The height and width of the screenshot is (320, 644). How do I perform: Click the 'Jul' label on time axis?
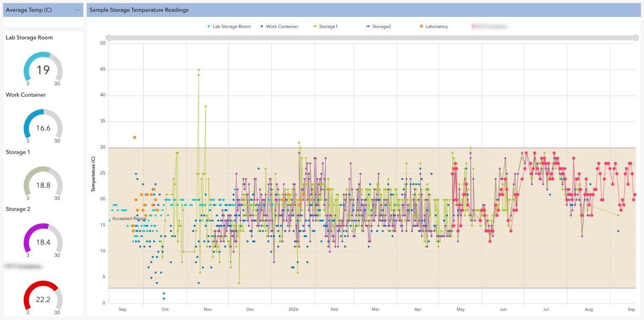[x=546, y=309]
